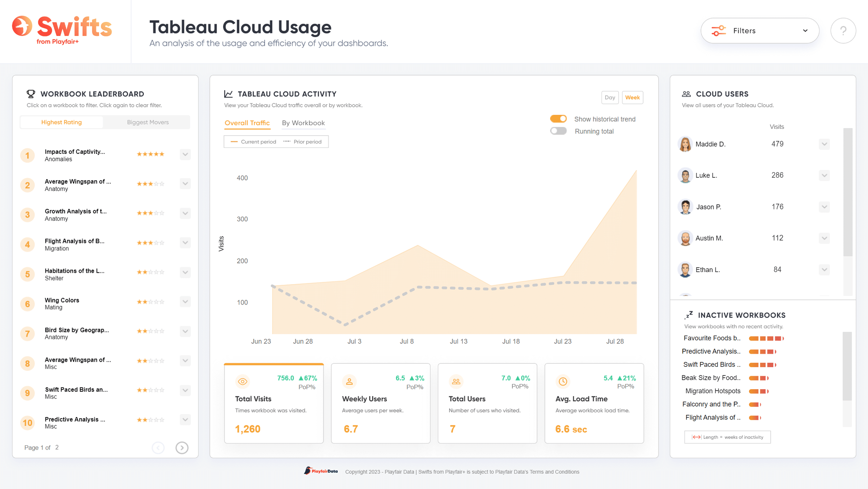This screenshot has height=489, width=868.
Task: Click Maddie D.'s avatar
Action: pos(685,144)
